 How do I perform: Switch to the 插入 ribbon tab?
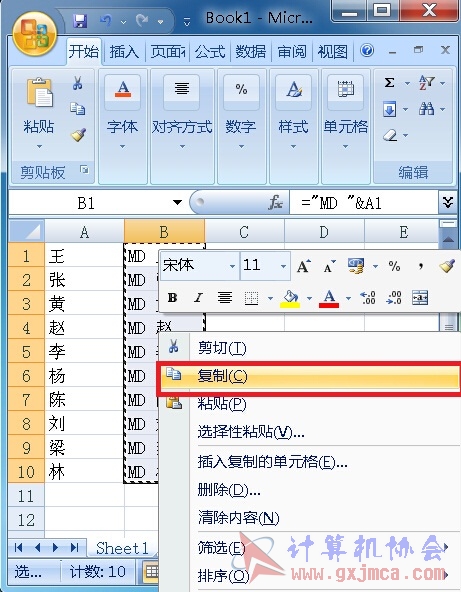[x=124, y=52]
